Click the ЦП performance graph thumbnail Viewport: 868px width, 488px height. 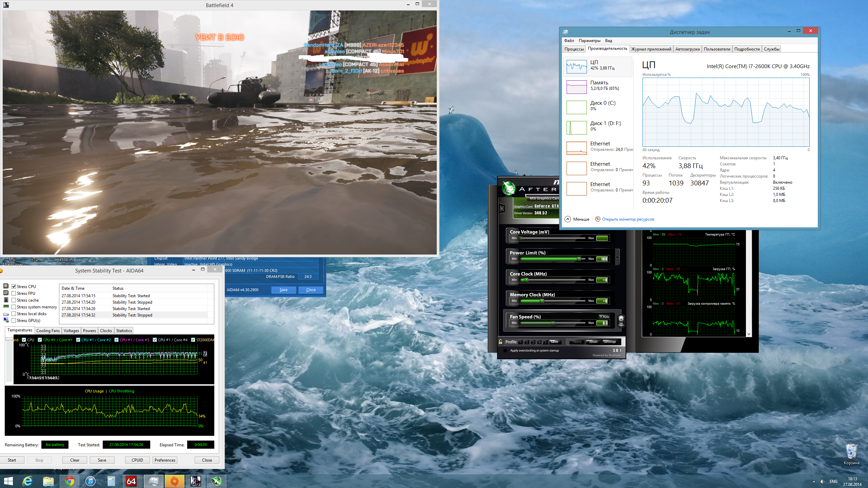[576, 66]
